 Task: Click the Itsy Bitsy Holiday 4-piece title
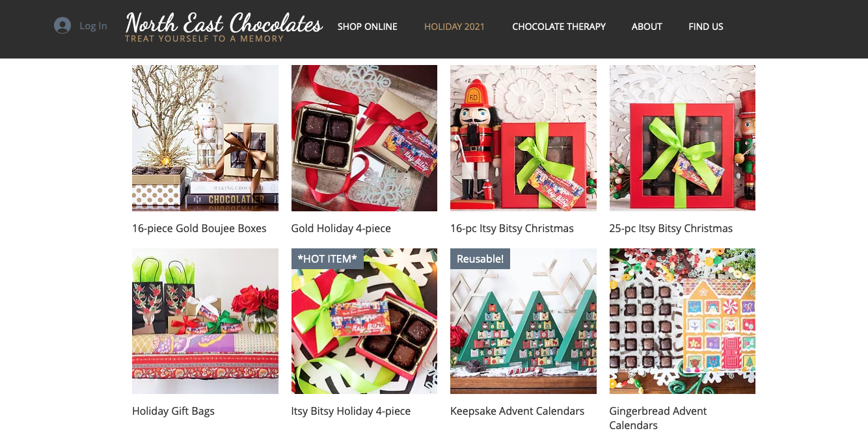coord(351,411)
